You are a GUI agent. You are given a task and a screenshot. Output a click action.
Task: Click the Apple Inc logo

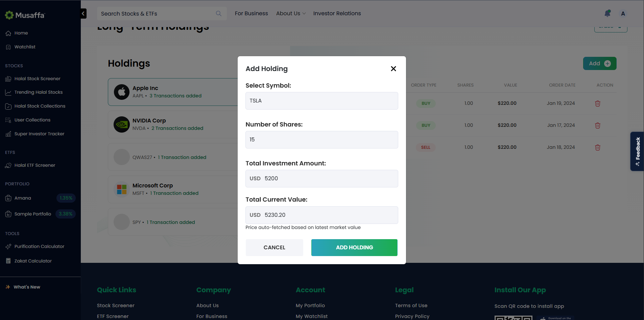click(122, 92)
